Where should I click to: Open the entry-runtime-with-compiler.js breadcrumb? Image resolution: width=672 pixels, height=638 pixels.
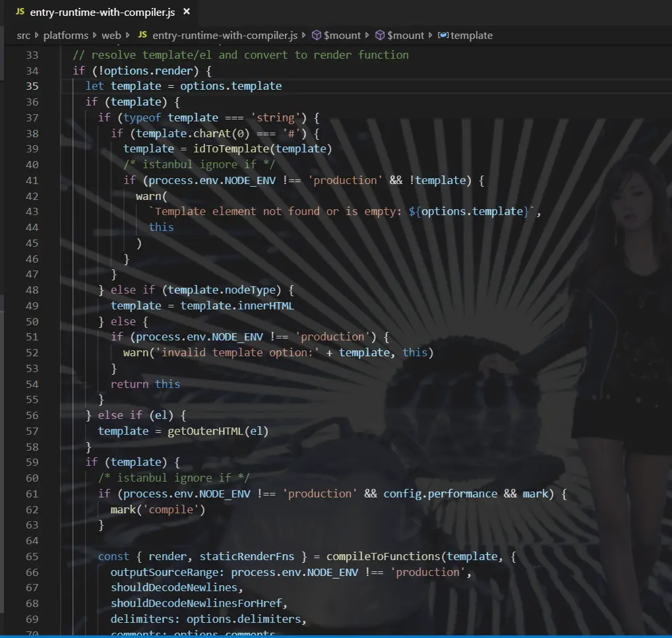[x=225, y=35]
